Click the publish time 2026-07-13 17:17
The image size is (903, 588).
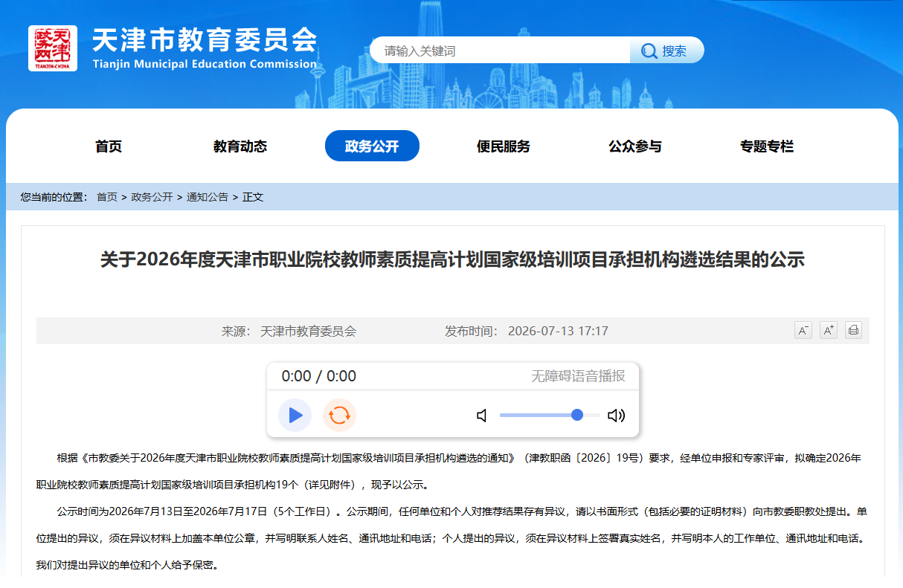point(558,331)
